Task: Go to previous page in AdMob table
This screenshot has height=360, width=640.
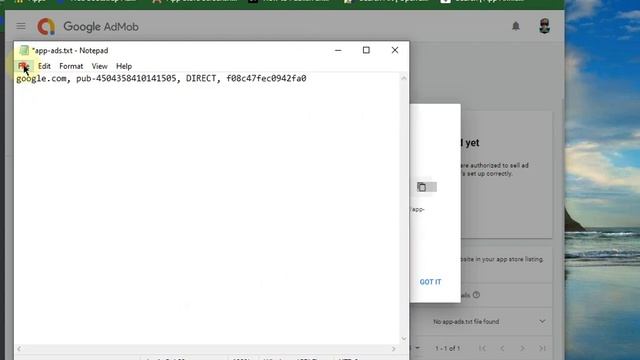Action: tap(502, 348)
